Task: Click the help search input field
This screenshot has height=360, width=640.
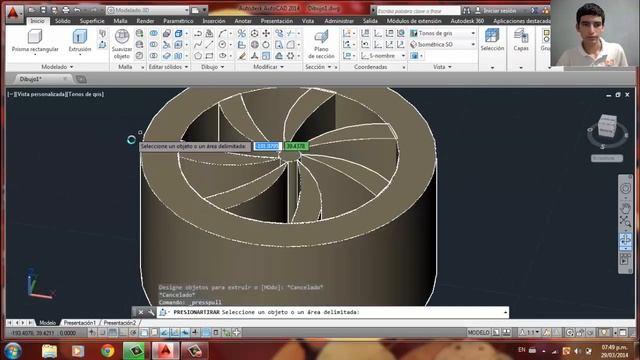Action: pos(418,10)
